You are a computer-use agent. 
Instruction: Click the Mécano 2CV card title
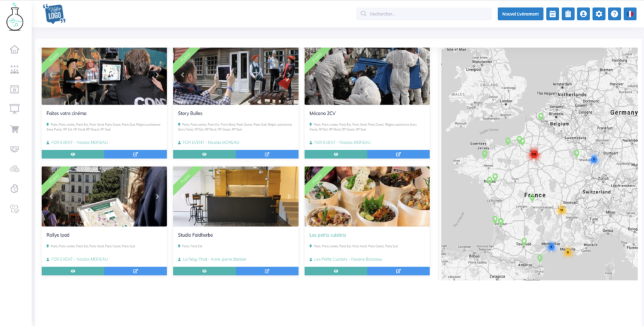click(x=323, y=113)
